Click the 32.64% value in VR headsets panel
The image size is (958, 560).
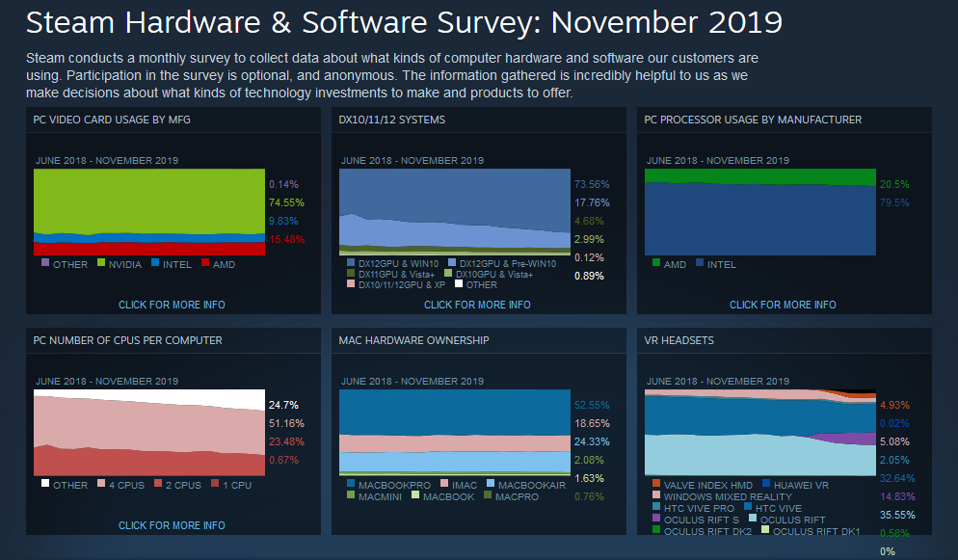click(897, 478)
